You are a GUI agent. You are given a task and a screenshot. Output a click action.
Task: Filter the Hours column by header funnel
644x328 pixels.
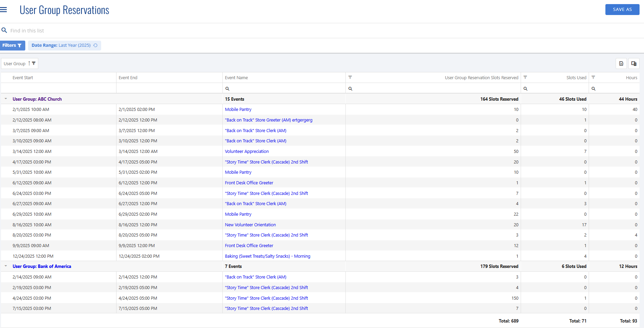593,77
